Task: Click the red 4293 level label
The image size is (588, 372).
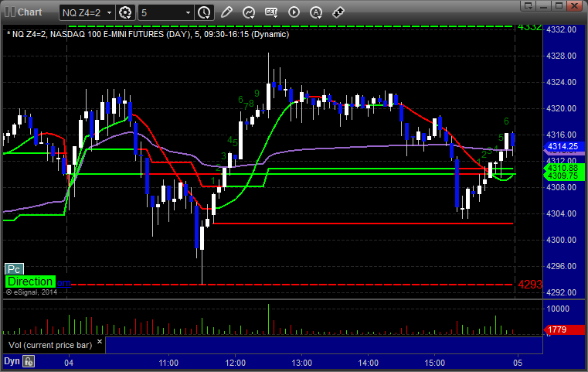Action: [x=530, y=285]
